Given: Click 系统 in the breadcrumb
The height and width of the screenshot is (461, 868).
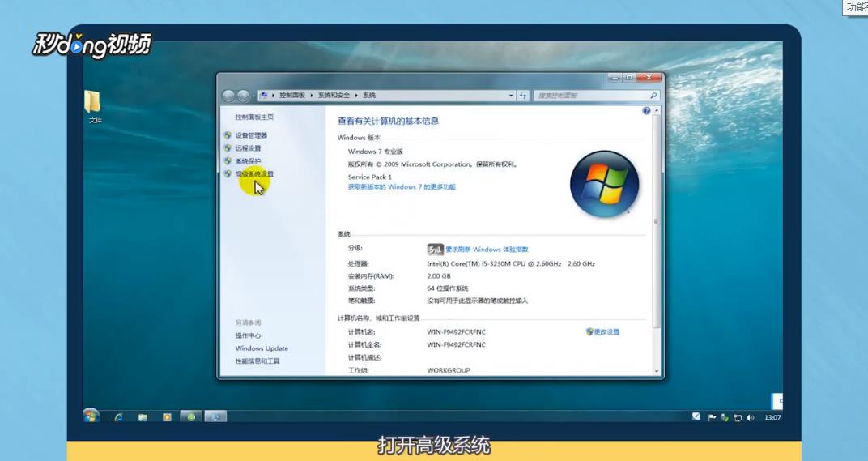Looking at the screenshot, I should pos(369,96).
